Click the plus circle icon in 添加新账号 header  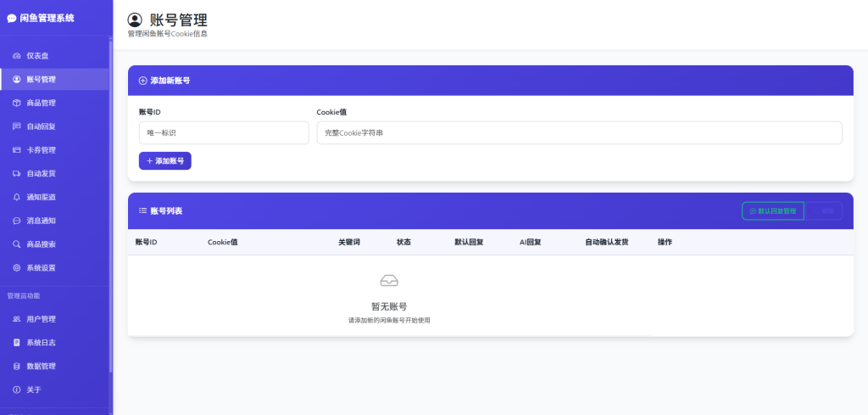click(x=142, y=81)
